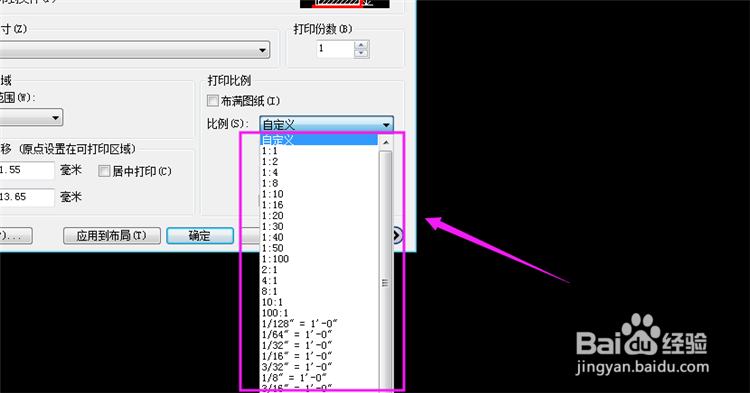Viewport: 750px width, 393px height.
Task: Pick the 1:4 scale option
Action: pyautogui.click(x=319, y=172)
